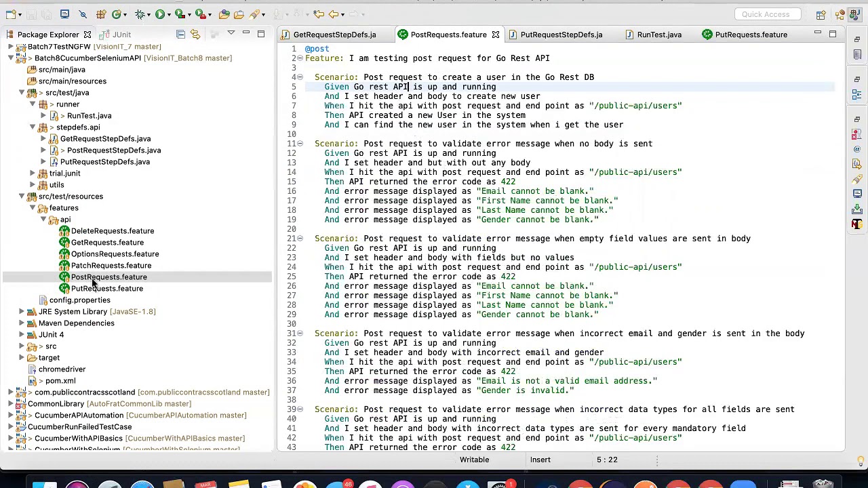Select GetRequests.feature in Package Explorer
Viewport: 868px width, 488px height.
tap(107, 243)
